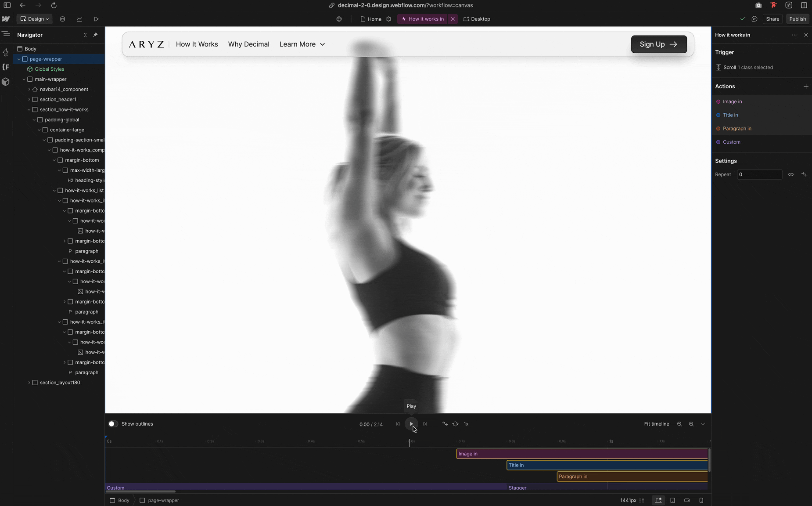Open the Webflow logo menu
Image resolution: width=812 pixels, height=506 pixels.
click(6, 19)
